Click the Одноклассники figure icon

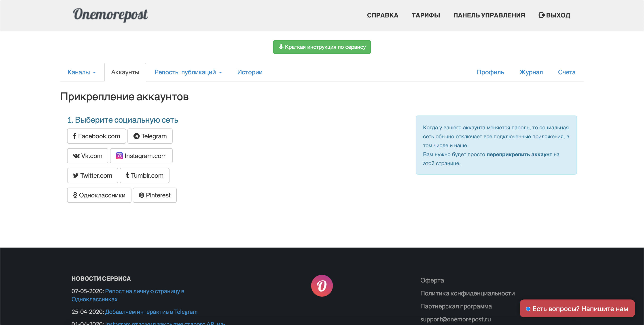[75, 195]
